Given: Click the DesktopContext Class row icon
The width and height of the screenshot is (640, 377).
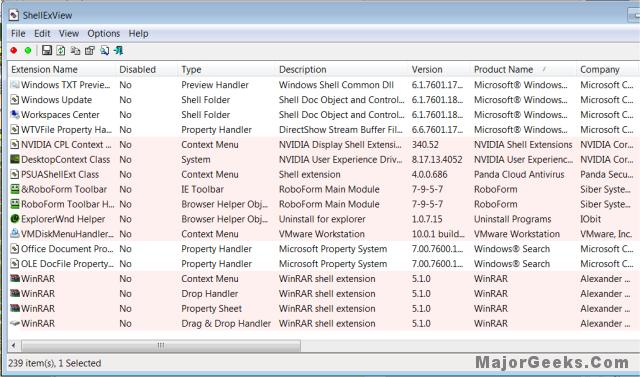Looking at the screenshot, I should coord(15,160).
